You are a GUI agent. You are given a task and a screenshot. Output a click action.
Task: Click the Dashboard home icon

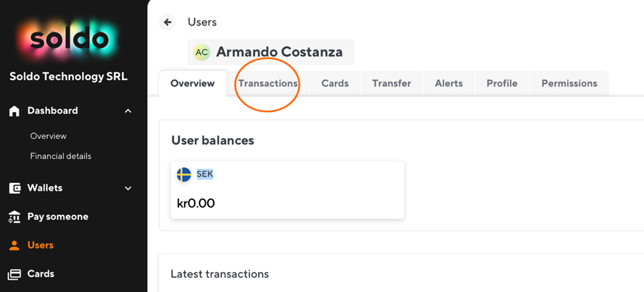[x=14, y=111]
